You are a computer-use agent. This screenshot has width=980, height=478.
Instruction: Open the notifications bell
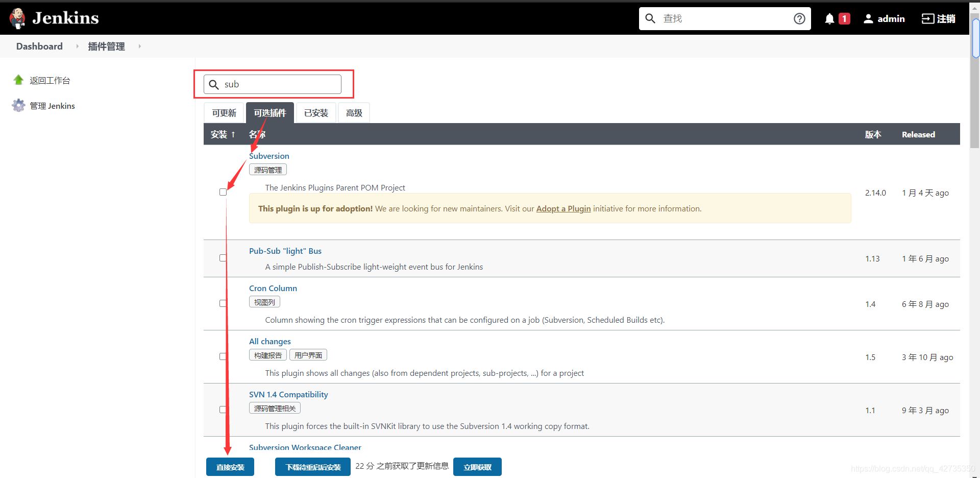[829, 19]
